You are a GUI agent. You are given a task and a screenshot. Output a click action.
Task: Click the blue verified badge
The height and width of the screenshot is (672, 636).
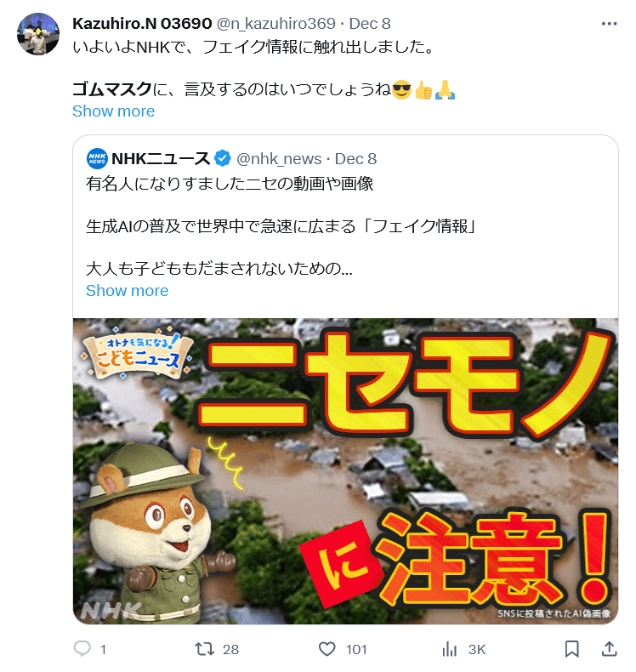[222, 158]
